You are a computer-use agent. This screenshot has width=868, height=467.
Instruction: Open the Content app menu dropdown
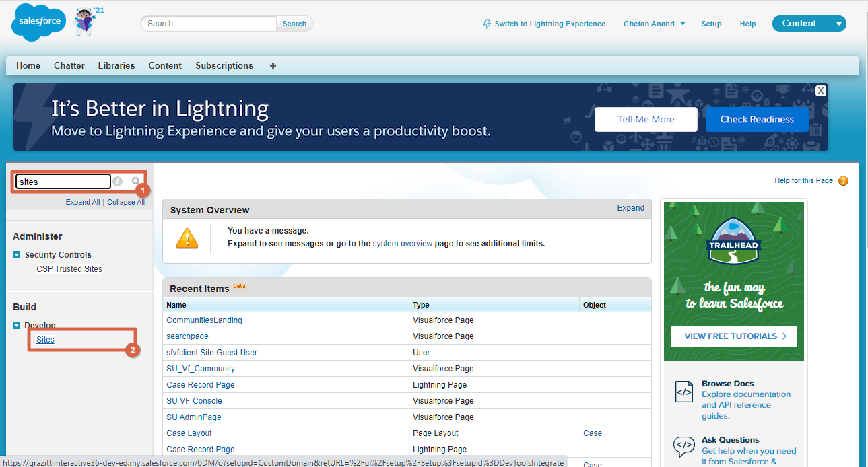click(838, 24)
